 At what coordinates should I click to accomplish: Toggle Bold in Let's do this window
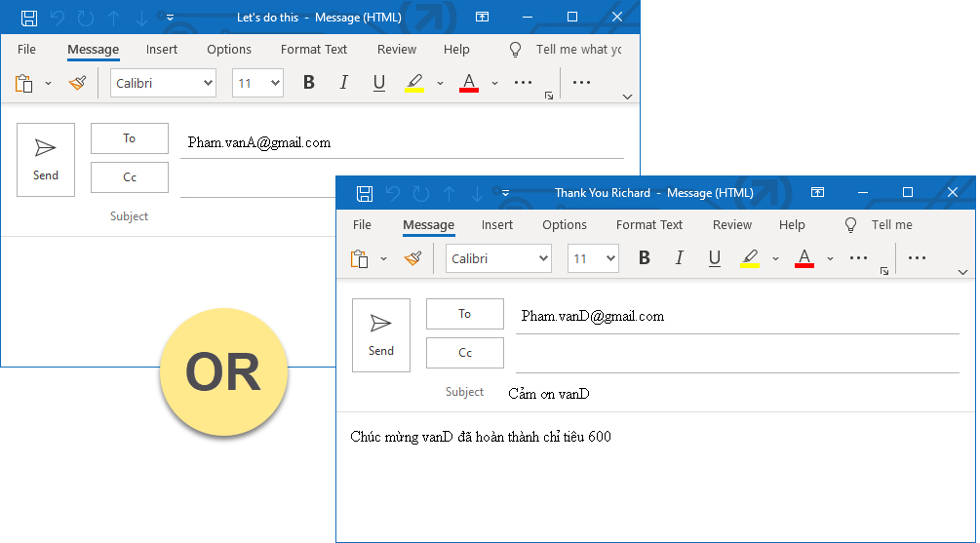(309, 83)
